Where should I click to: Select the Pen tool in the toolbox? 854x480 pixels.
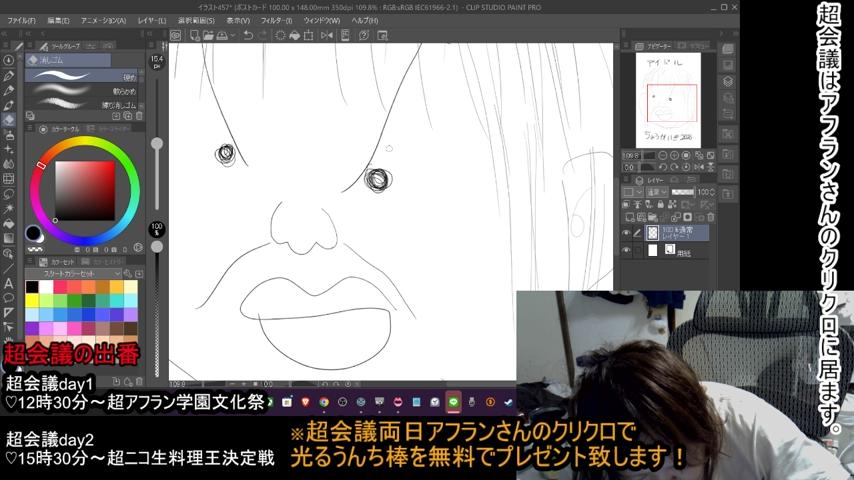tap(9, 76)
